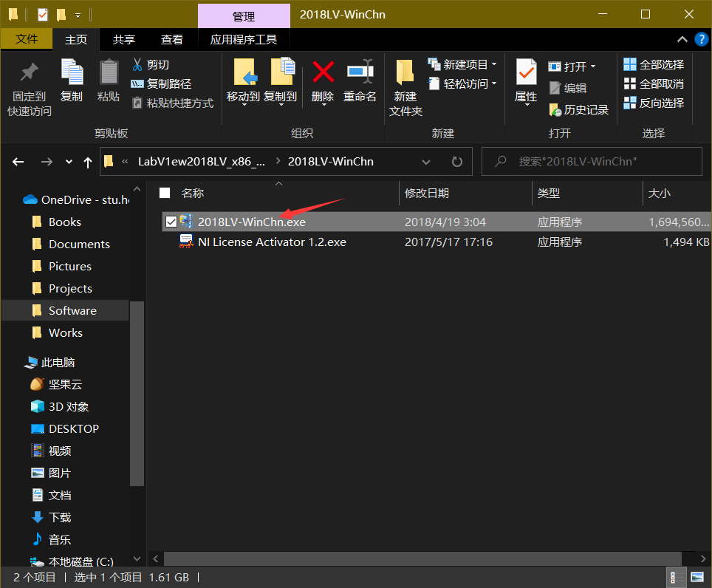The height and width of the screenshot is (588, 712).
Task: Click the search 2018LV-WinChn field
Action: pyautogui.click(x=592, y=162)
